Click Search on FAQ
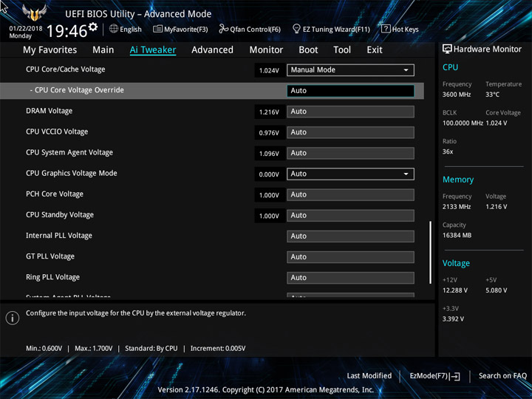The height and width of the screenshot is (399, 532). (502, 375)
